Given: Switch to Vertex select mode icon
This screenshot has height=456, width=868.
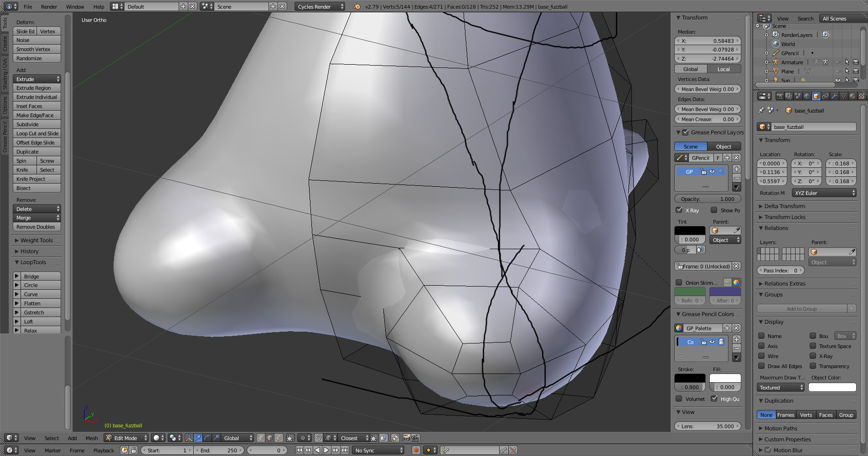Looking at the screenshot, I should pyautogui.click(x=261, y=438).
